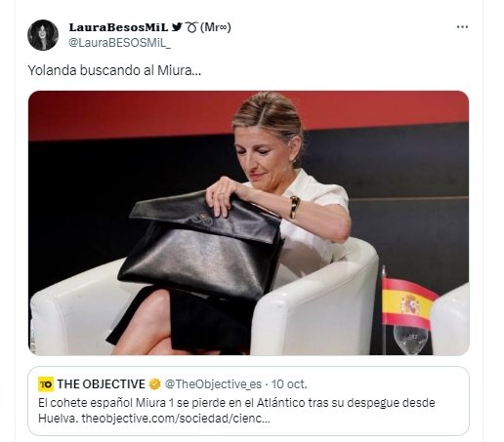Open the quoted tweet about cohete Miura 1
Viewport: 504px width, 442px height.
pyautogui.click(x=248, y=401)
